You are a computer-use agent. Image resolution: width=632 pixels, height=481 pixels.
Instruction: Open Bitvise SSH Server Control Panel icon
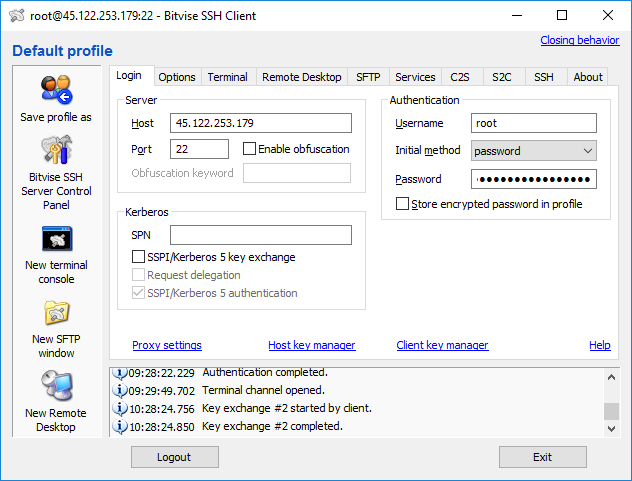tap(56, 150)
